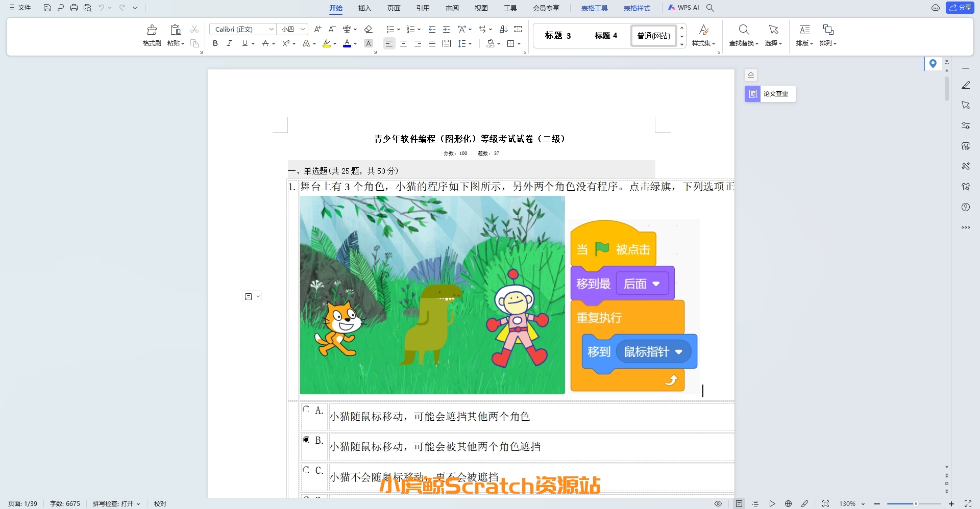Screen dimensions: 980x509
Task: Apply bold formatting
Action: [x=215, y=43]
